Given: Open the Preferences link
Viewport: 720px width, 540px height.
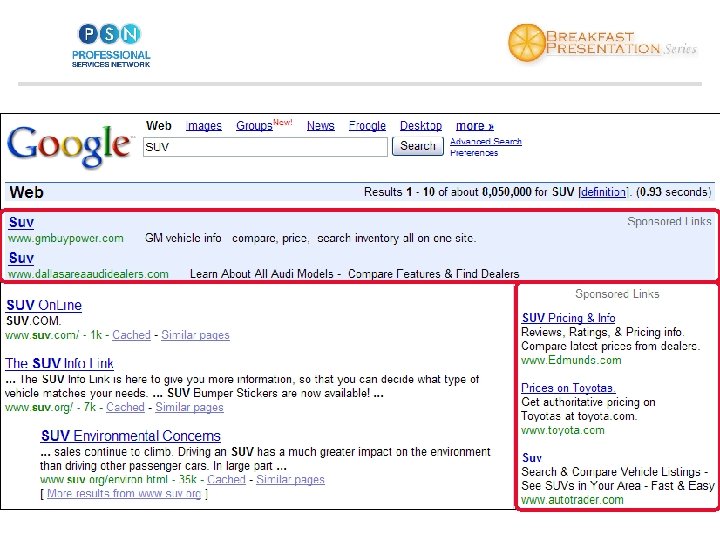Looking at the screenshot, I should tap(474, 153).
